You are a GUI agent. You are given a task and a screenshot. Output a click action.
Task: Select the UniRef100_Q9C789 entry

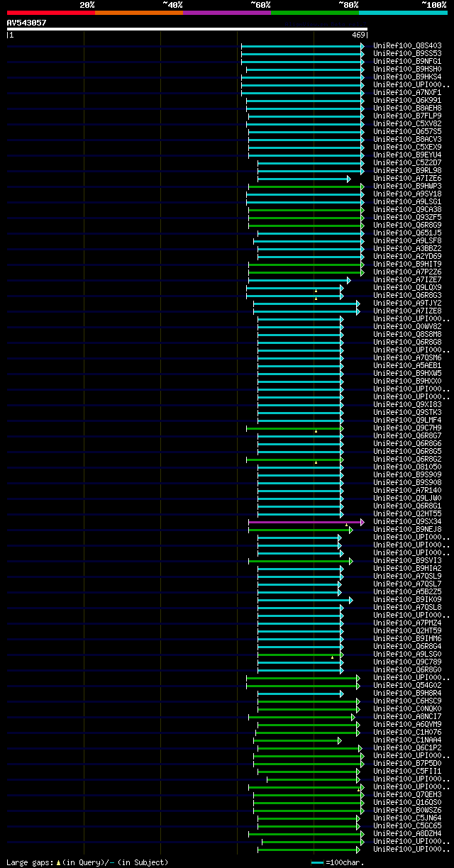tap(407, 662)
